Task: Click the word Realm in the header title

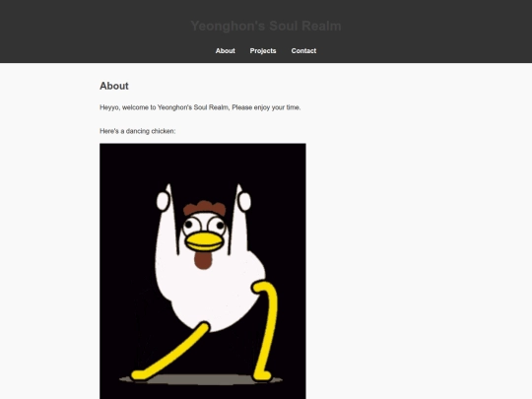Action: 321,26
